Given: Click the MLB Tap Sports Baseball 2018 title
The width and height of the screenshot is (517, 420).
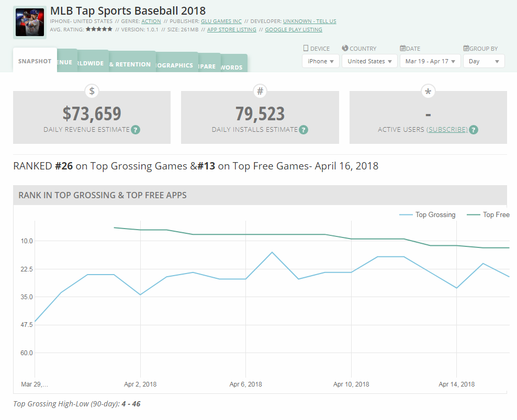Looking at the screenshot, I should coord(128,10).
